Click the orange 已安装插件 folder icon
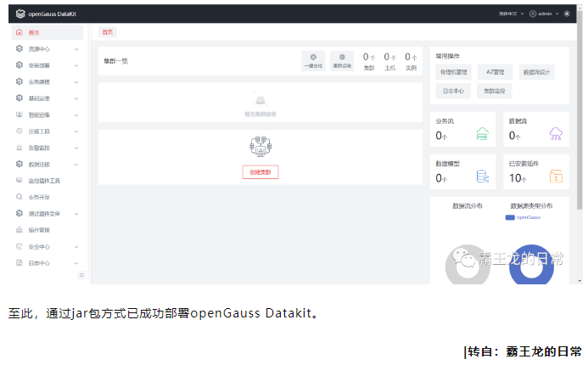This screenshot has width=588, height=376. click(556, 177)
